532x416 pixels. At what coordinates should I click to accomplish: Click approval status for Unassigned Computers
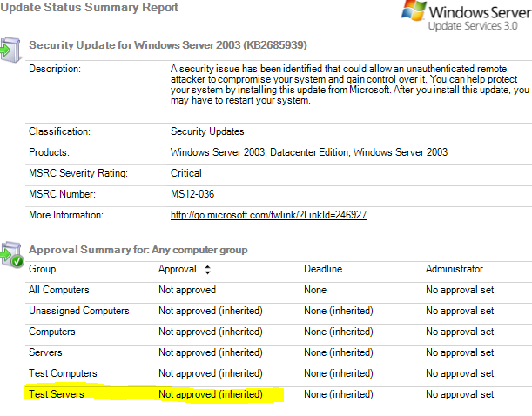(x=211, y=311)
